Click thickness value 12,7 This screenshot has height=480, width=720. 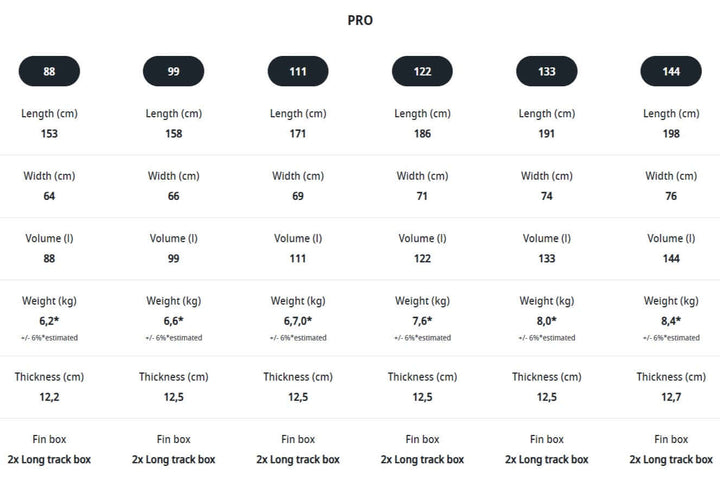pos(671,397)
